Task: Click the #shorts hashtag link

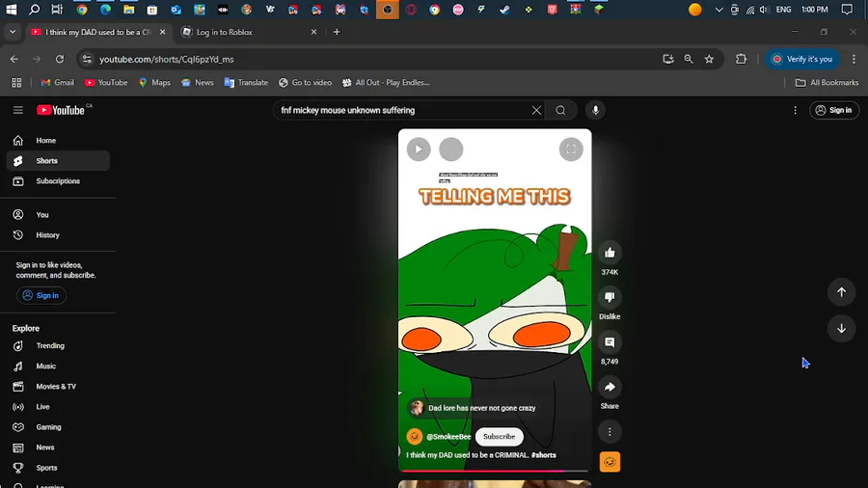Action: (544, 455)
